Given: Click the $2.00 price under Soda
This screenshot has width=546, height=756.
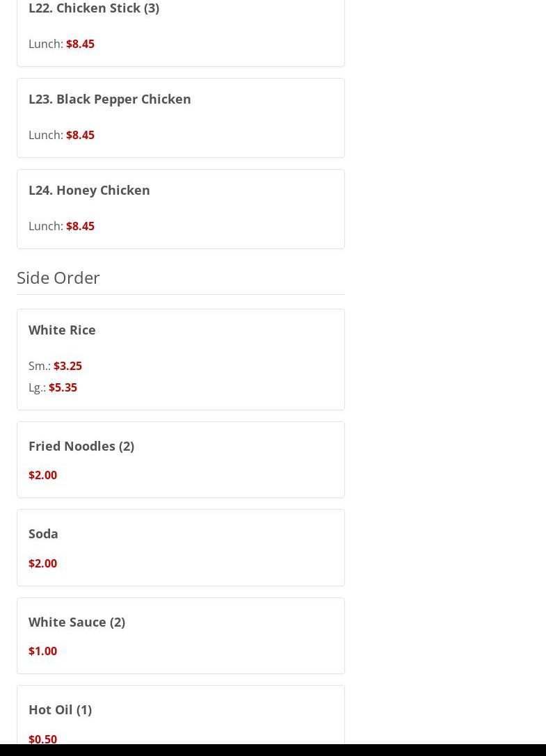Looking at the screenshot, I should pyautogui.click(x=42, y=563).
